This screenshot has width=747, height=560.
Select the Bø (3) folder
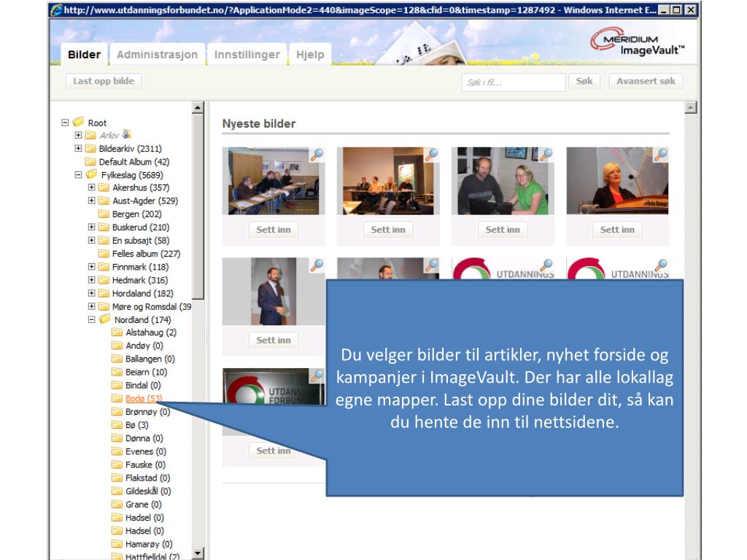(x=136, y=425)
